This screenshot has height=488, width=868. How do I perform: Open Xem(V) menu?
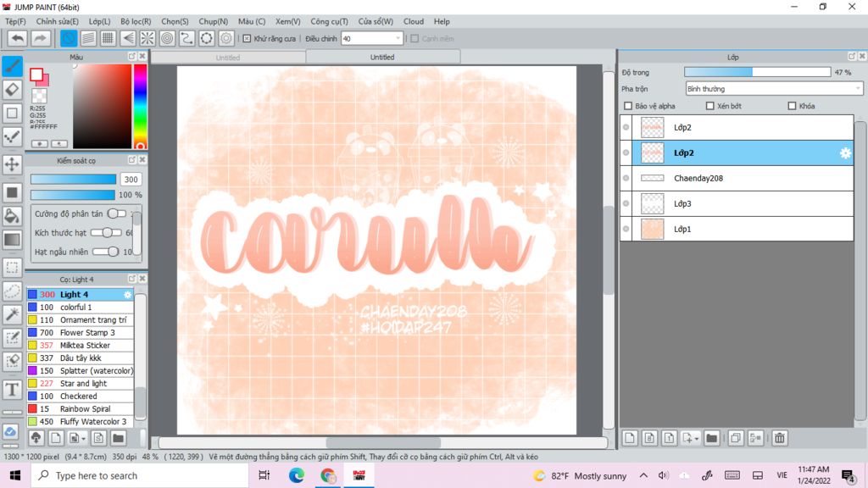click(288, 21)
